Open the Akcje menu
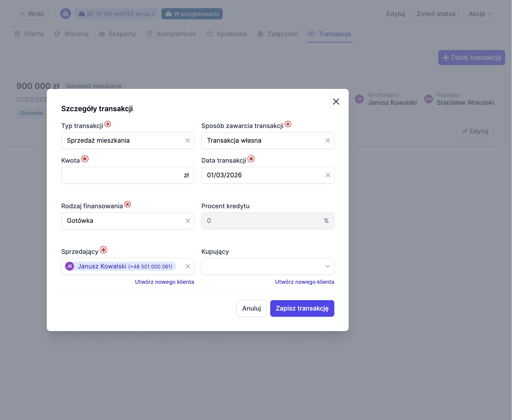 point(480,14)
